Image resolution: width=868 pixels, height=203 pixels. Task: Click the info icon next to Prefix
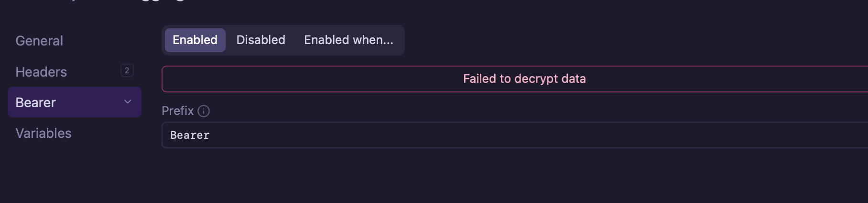click(204, 111)
